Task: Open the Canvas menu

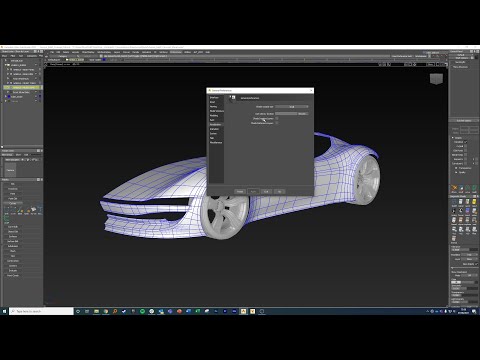Action: coord(126,52)
